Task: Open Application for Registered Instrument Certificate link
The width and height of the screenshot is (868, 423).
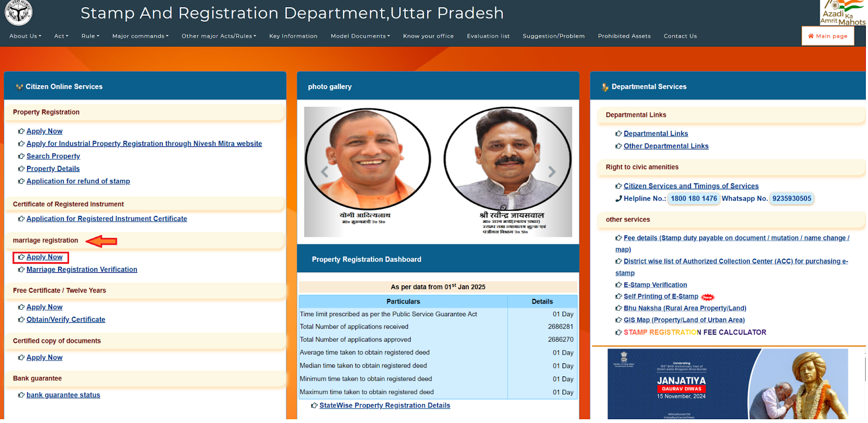Action: pyautogui.click(x=107, y=219)
